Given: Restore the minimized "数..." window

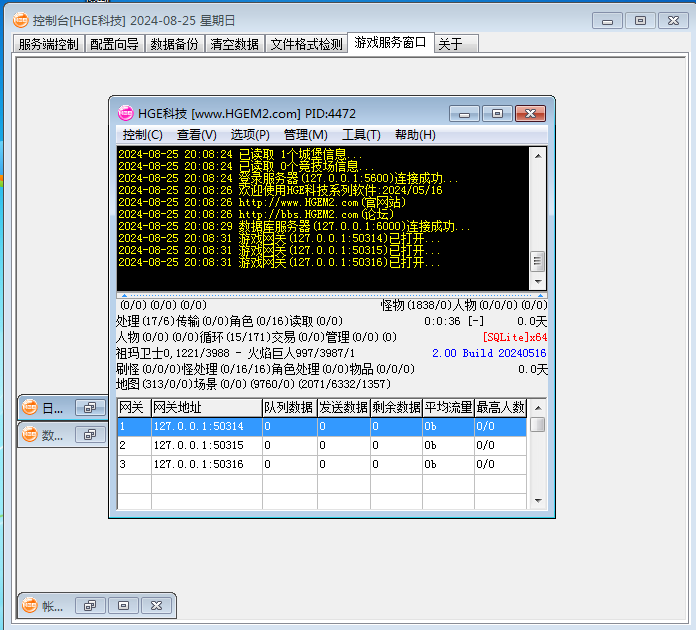Looking at the screenshot, I should click(x=90, y=435).
